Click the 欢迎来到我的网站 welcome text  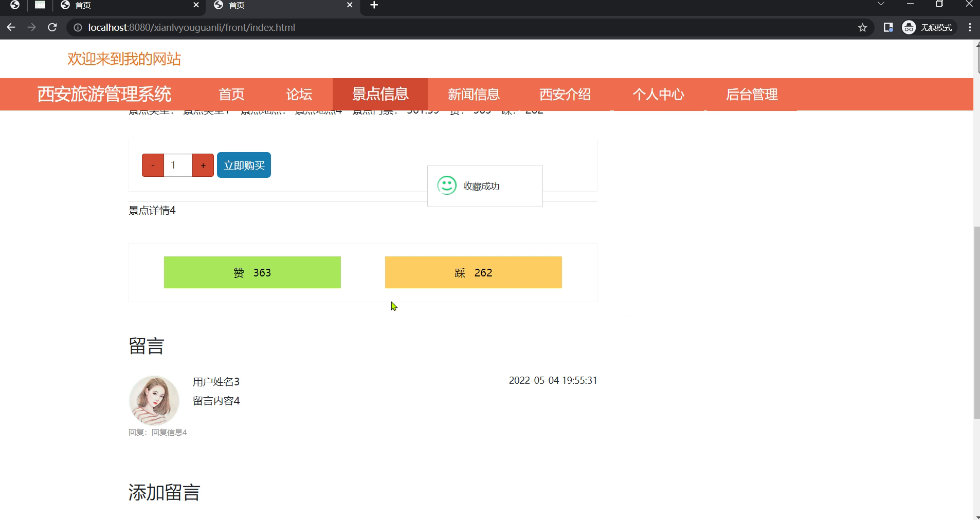[124, 59]
